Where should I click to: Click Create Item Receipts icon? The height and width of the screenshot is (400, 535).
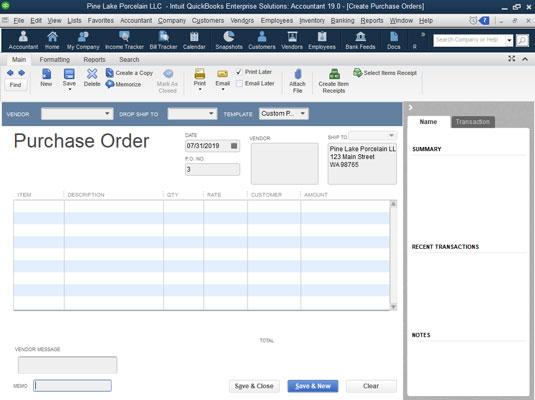334,74
